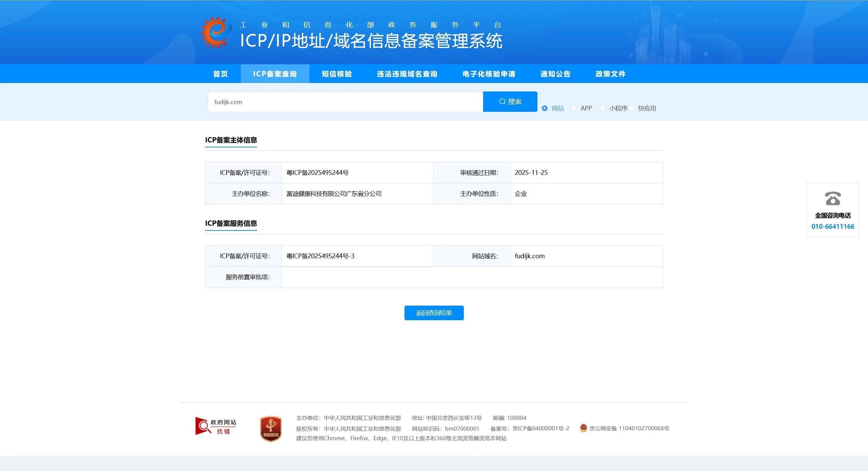The height and width of the screenshot is (471, 868).
Task: Open 京ICP备04000001号-2 footer link
Action: click(x=540, y=428)
